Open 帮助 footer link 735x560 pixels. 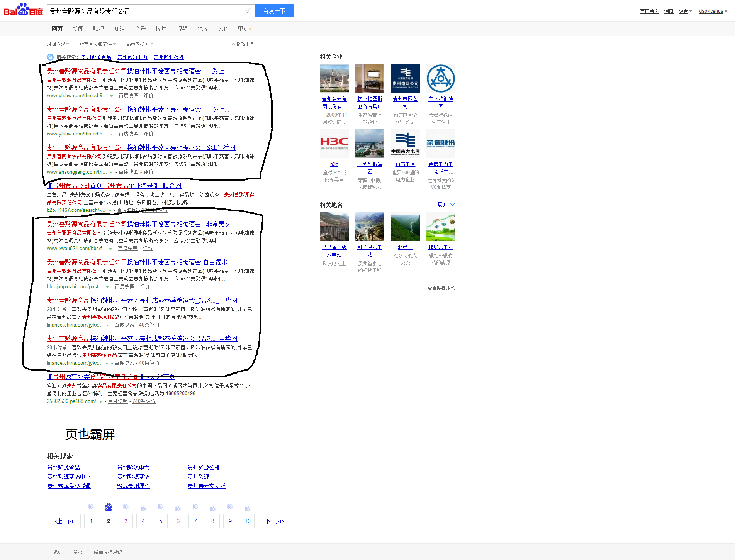[57, 552]
